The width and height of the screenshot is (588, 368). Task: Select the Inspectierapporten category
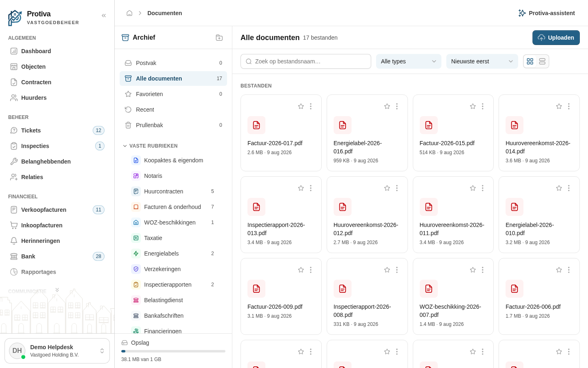173,285
